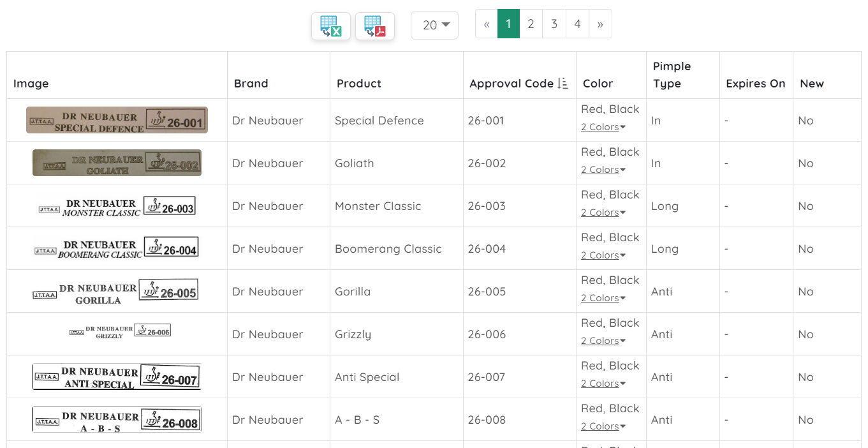Open the Monster Classic 26-003 stamp image
Viewport: 868px width, 448px height.
117,205
